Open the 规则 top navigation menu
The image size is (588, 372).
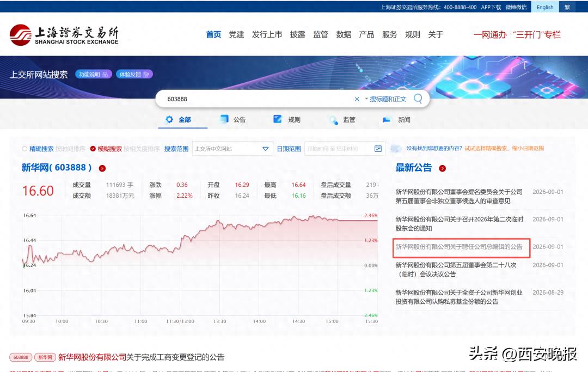(x=413, y=34)
